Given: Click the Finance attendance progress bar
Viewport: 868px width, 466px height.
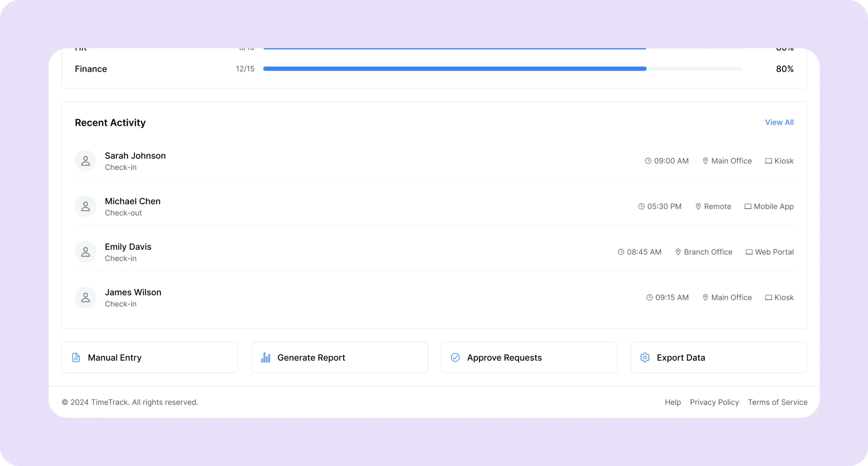Looking at the screenshot, I should pyautogui.click(x=502, y=69).
